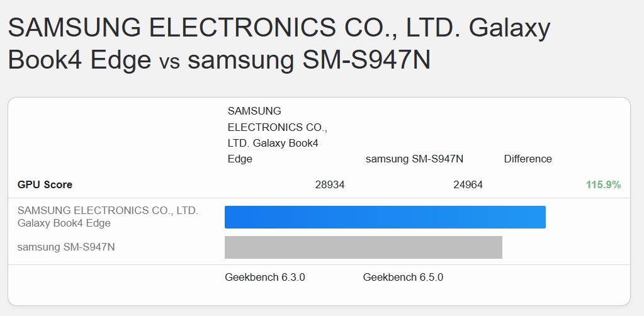Screen dimensions: 644x316
Task: Click the Geekbench 6.5.0 version label
Action: [x=403, y=277]
